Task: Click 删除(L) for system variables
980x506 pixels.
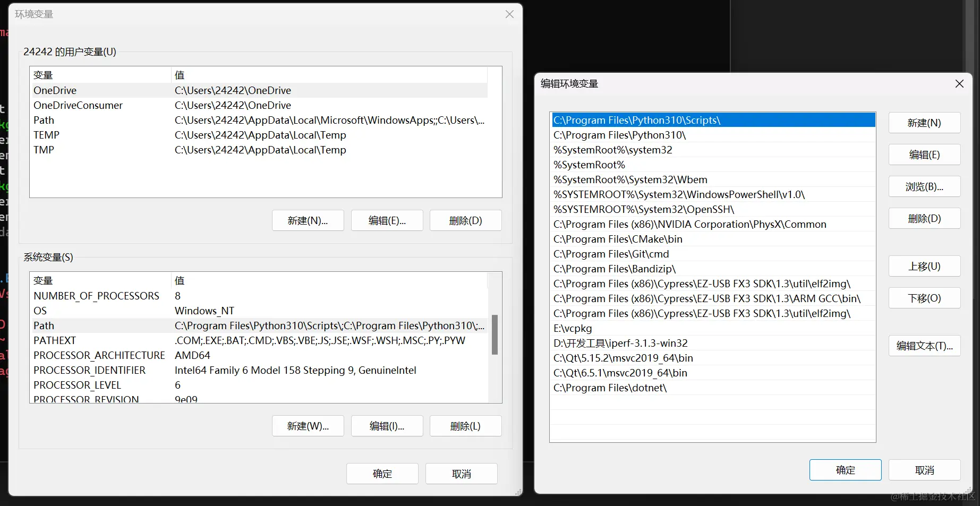Action: 465,426
